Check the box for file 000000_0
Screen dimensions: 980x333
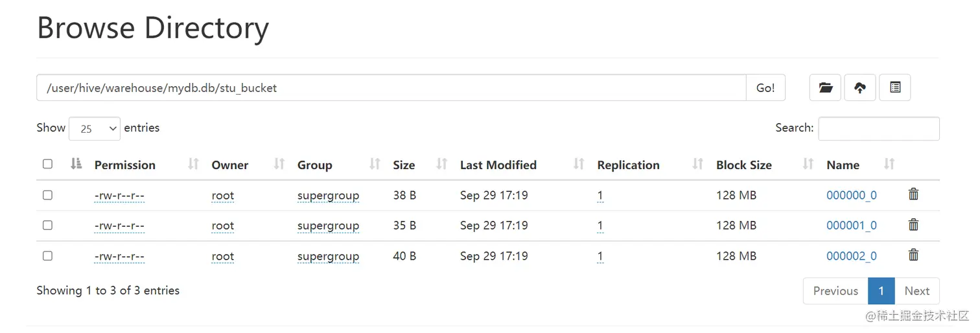47,195
